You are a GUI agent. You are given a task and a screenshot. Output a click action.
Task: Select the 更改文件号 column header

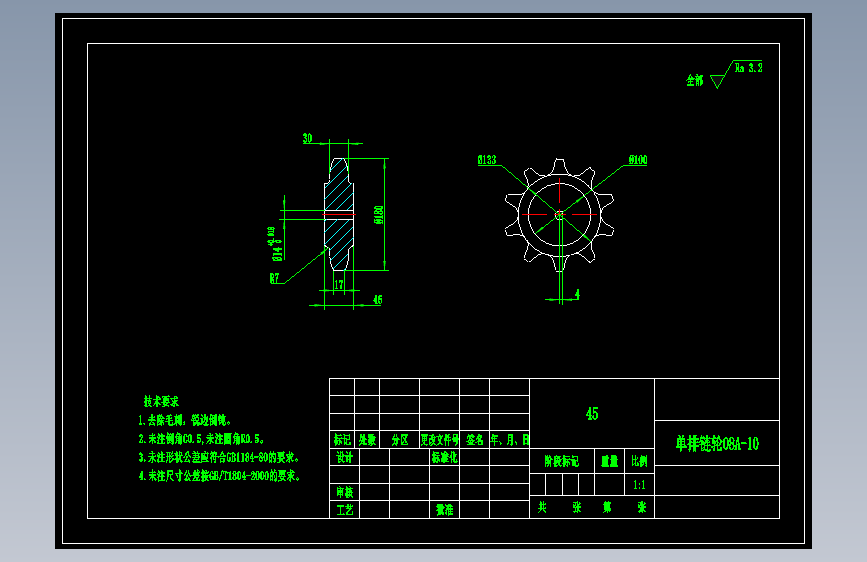point(440,440)
